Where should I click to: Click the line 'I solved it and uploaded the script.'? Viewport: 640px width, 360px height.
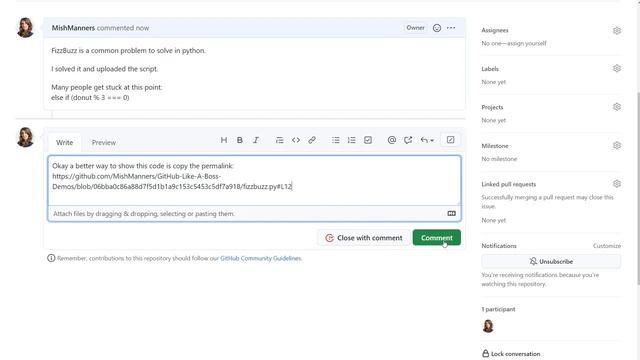click(104, 69)
